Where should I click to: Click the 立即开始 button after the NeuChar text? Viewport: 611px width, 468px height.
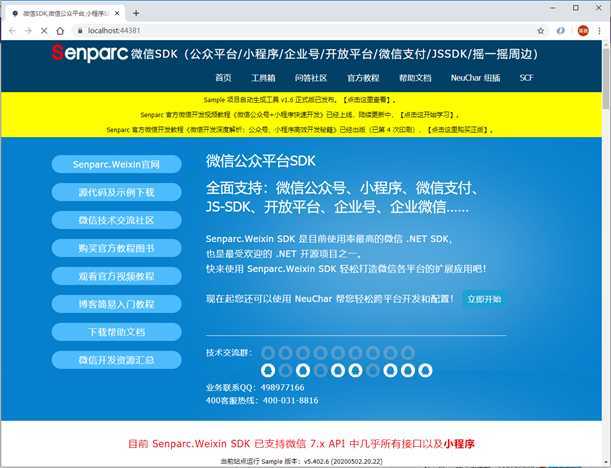pyautogui.click(x=484, y=299)
